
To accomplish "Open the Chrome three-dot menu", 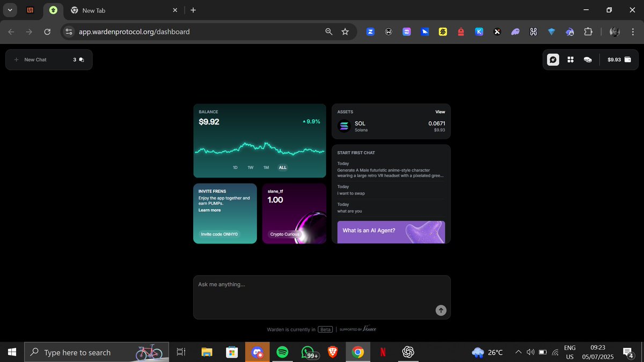I will click(633, 32).
